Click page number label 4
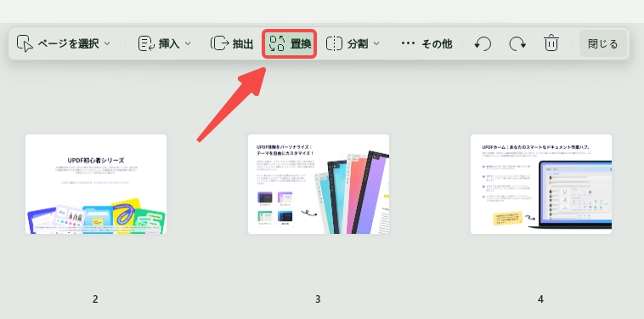Screen dimensions: 644x319 tap(540, 299)
